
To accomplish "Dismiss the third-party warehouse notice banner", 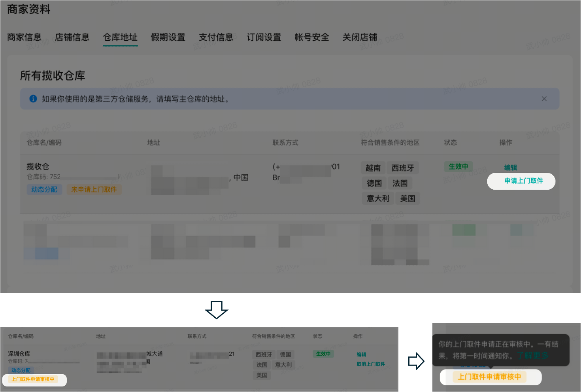I will click(544, 99).
